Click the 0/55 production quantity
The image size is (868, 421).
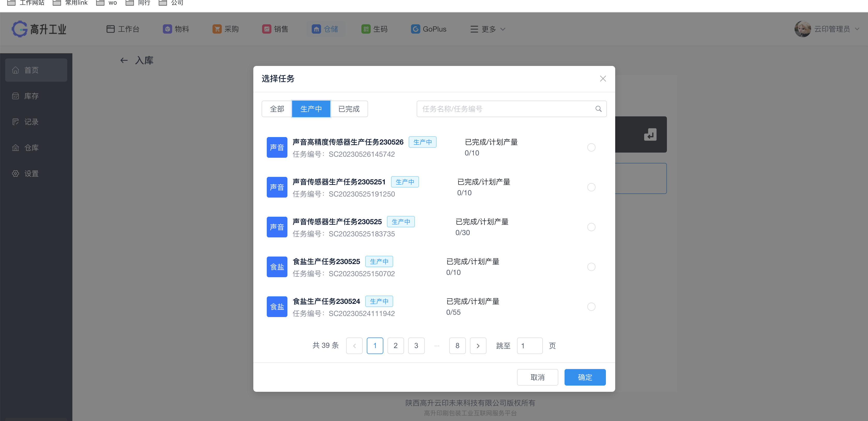click(x=453, y=312)
